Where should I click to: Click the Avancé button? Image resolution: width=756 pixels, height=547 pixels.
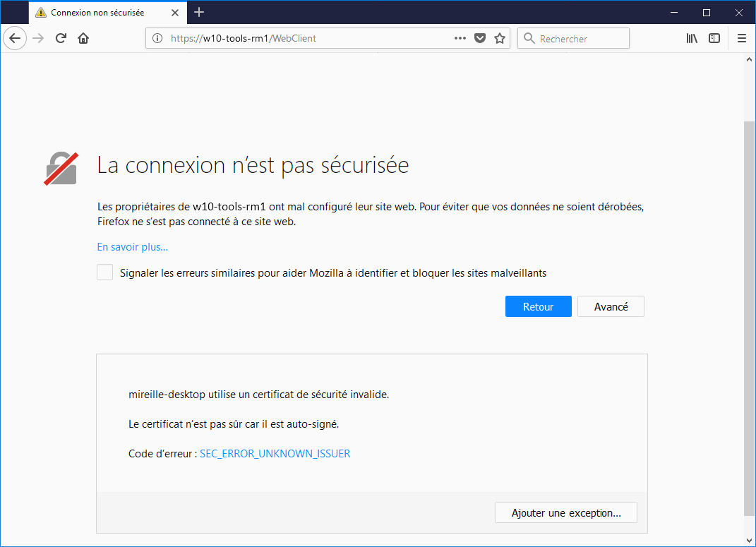coord(611,306)
